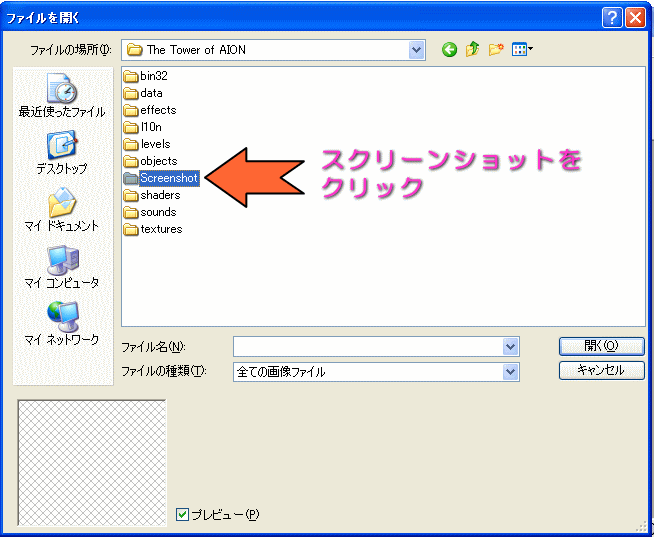Click the help question mark button
This screenshot has width=654, height=537.
tap(612, 18)
